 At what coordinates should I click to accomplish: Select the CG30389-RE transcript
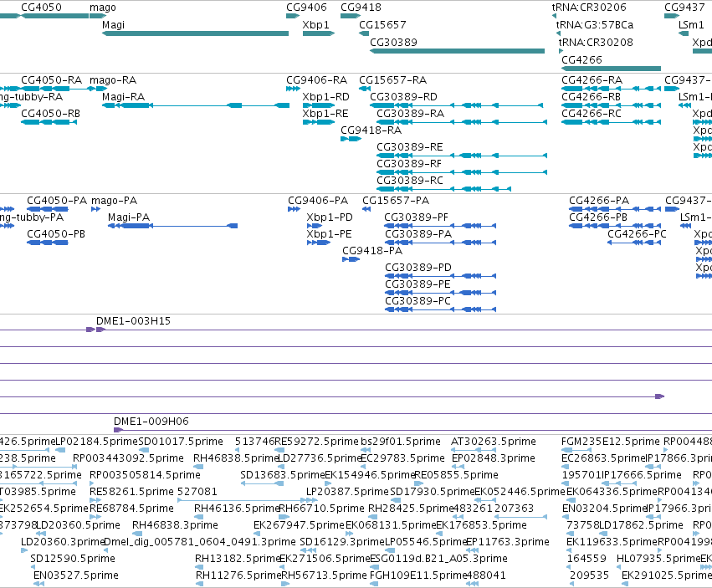tap(462, 156)
